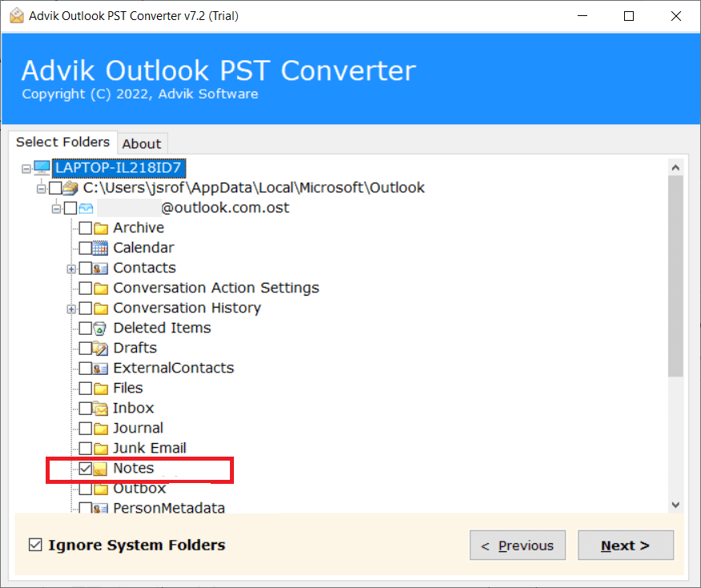Click the ExternalContacts card icon
Viewport: 701px width, 588px height.
click(101, 369)
